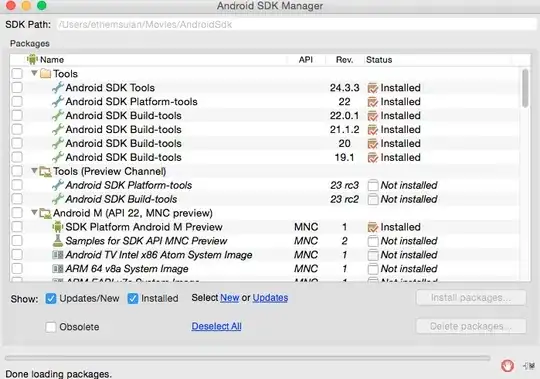Click the Android robot icon in the Name column header
Viewport: 540px width, 379px height.
32,60
